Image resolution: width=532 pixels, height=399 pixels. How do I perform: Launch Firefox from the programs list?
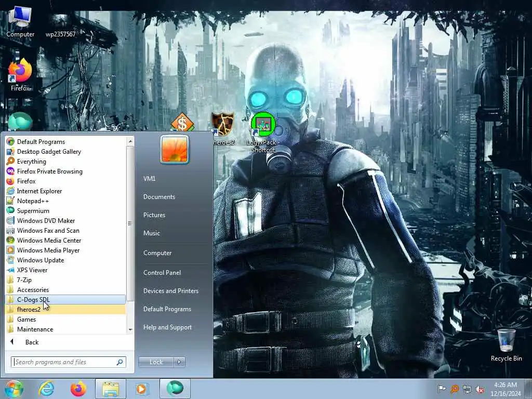click(65, 181)
